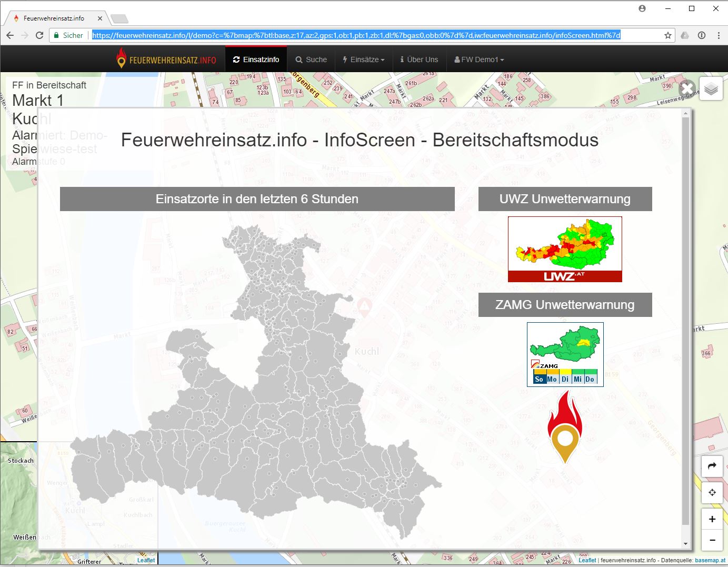Click the overlay scrollbar up arrow
The image size is (728, 567).
[x=685, y=113]
